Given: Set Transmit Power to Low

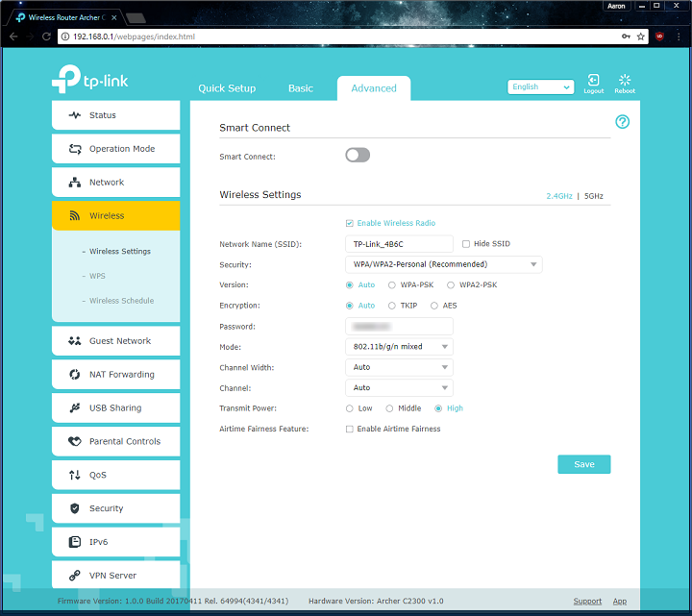Looking at the screenshot, I should point(350,408).
